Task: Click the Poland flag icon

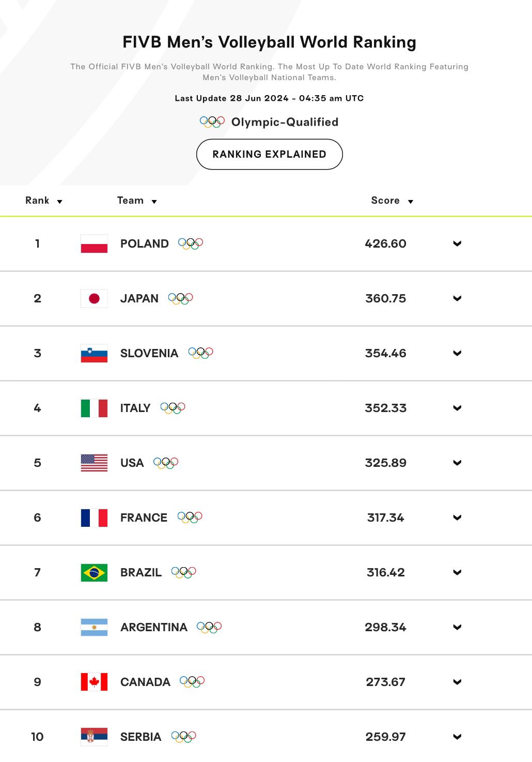Action: coord(94,244)
